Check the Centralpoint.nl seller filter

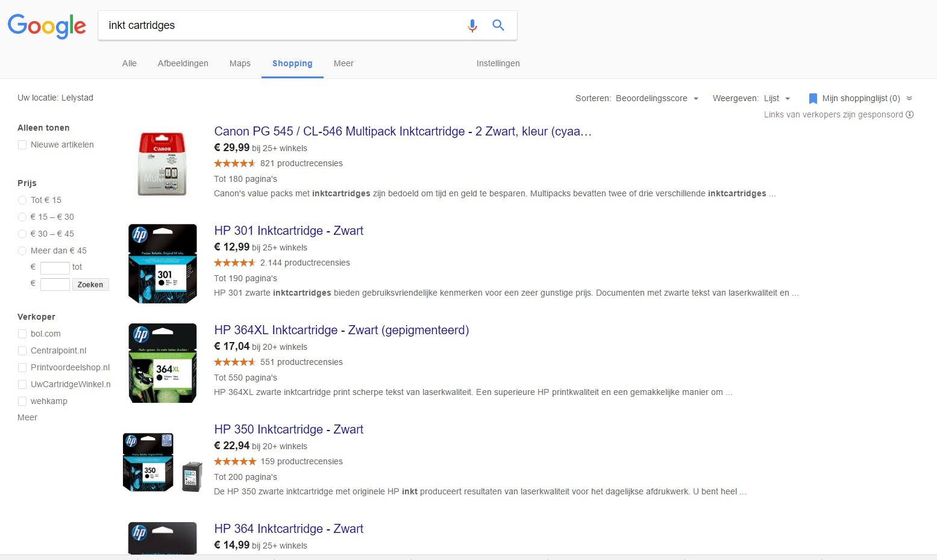tap(22, 351)
